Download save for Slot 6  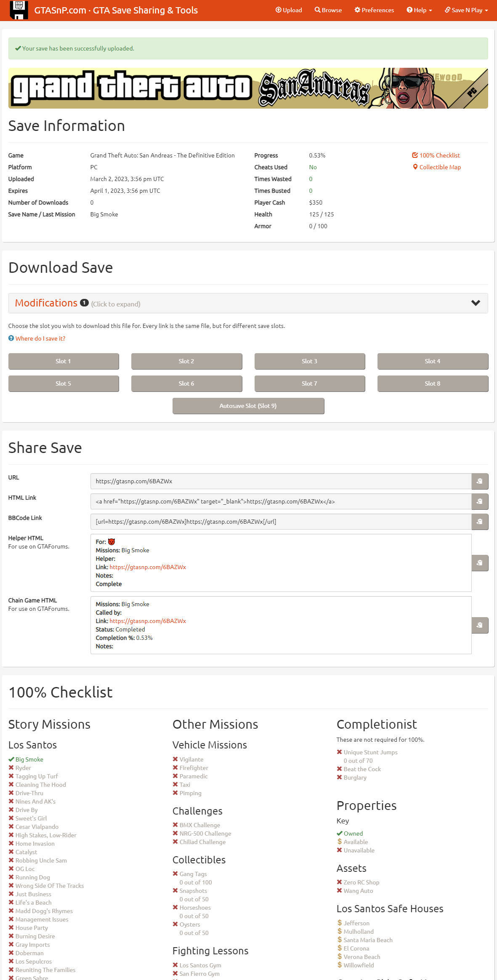tap(186, 383)
